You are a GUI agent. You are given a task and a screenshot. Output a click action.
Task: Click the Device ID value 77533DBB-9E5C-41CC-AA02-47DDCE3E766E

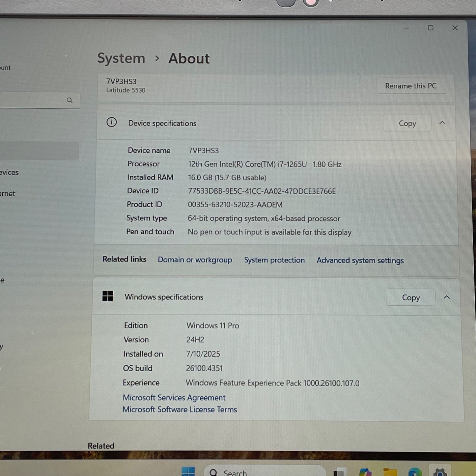262,191
